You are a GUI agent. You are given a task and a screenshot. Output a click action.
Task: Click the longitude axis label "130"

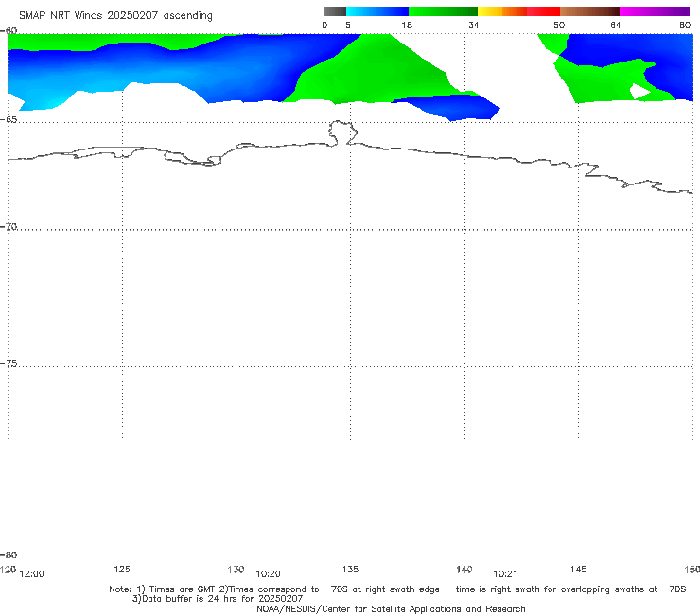tap(236, 569)
